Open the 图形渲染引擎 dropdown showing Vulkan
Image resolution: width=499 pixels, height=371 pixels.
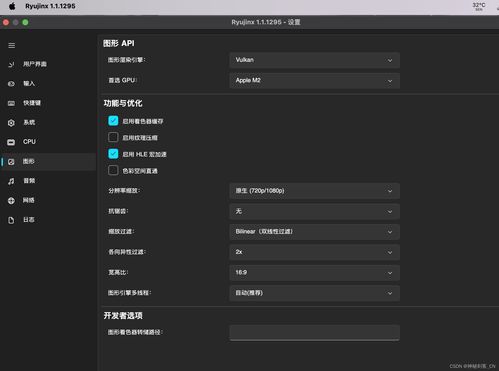[314, 60]
